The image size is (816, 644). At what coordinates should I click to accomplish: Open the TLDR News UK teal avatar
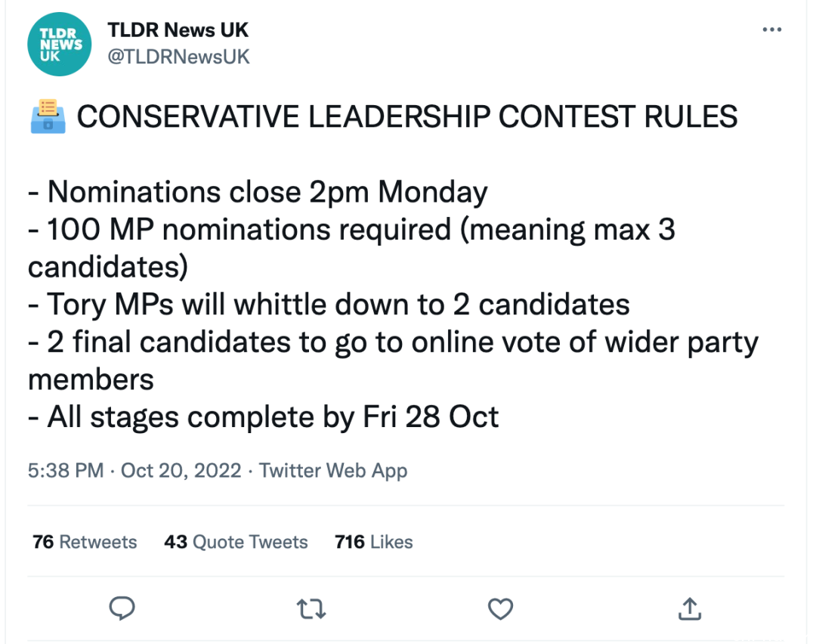click(60, 45)
